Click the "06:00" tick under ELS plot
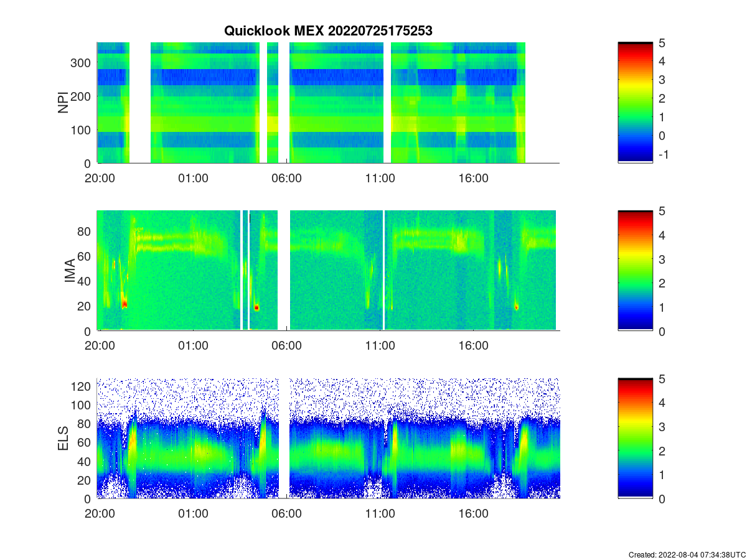The width and height of the screenshot is (747, 560). (x=286, y=514)
